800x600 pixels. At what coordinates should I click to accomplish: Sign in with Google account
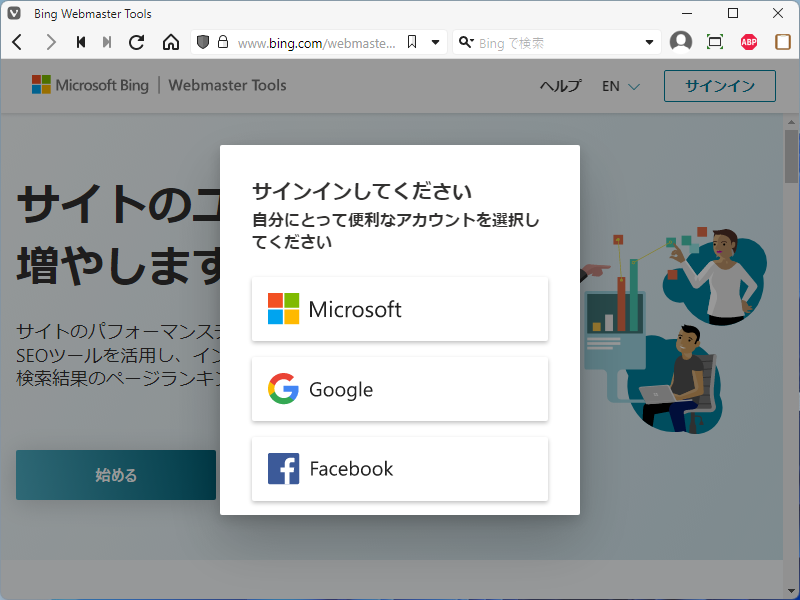coord(399,389)
